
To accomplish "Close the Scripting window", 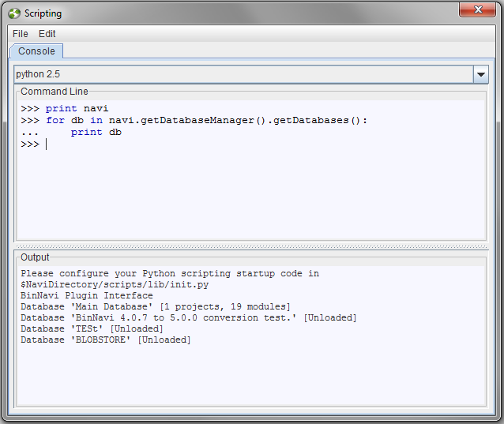I will point(477,9).
